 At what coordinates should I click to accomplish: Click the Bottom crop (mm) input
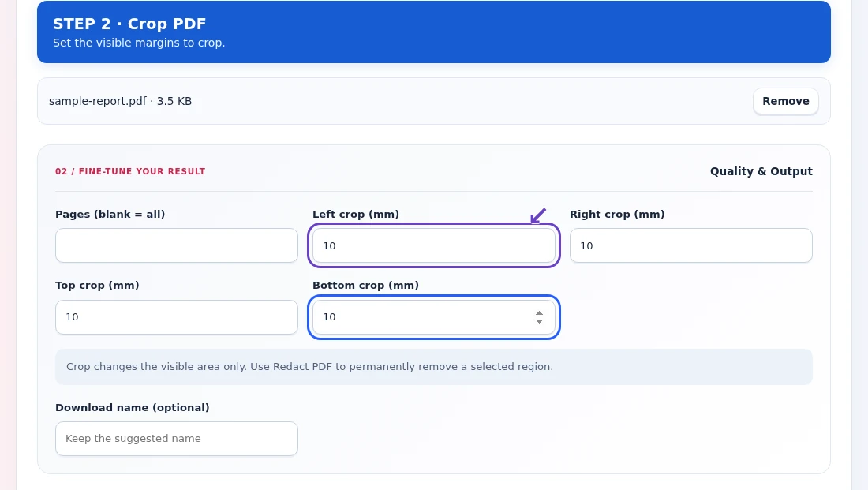pos(434,316)
